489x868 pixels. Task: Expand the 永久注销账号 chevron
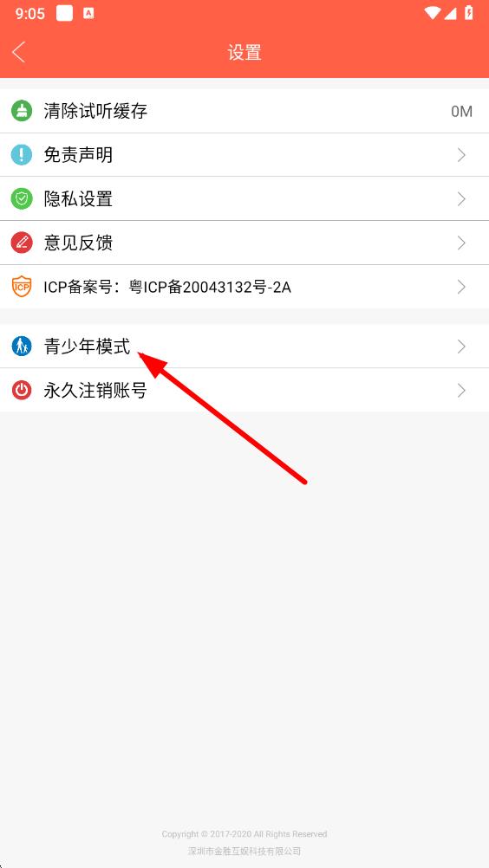[461, 391]
